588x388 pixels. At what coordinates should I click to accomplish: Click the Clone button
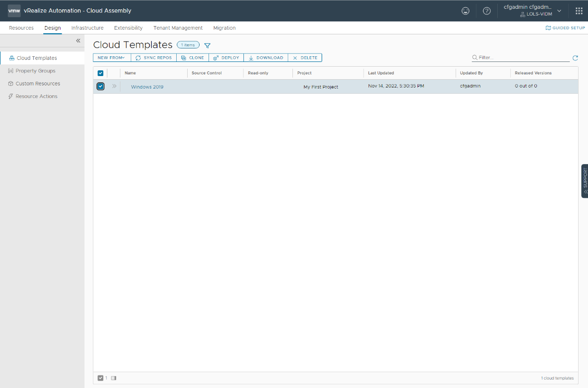[193, 58]
